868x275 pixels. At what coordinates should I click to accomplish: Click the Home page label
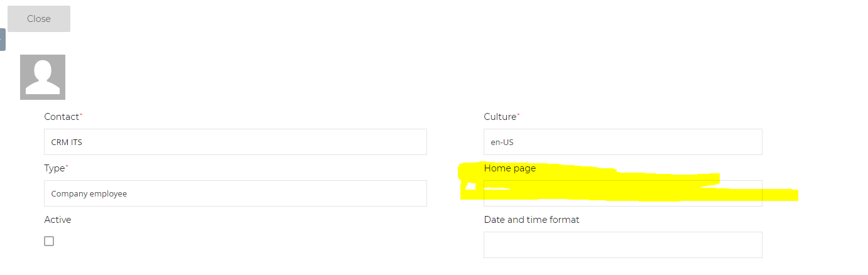click(x=510, y=168)
